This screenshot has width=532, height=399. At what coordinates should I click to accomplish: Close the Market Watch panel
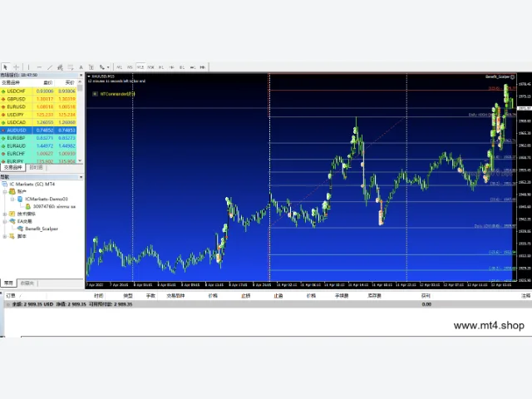[81, 75]
